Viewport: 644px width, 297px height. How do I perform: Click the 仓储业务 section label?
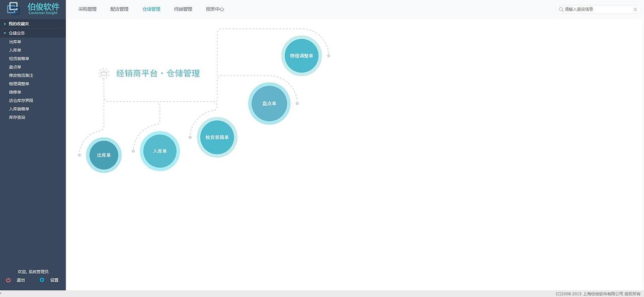[x=17, y=33]
